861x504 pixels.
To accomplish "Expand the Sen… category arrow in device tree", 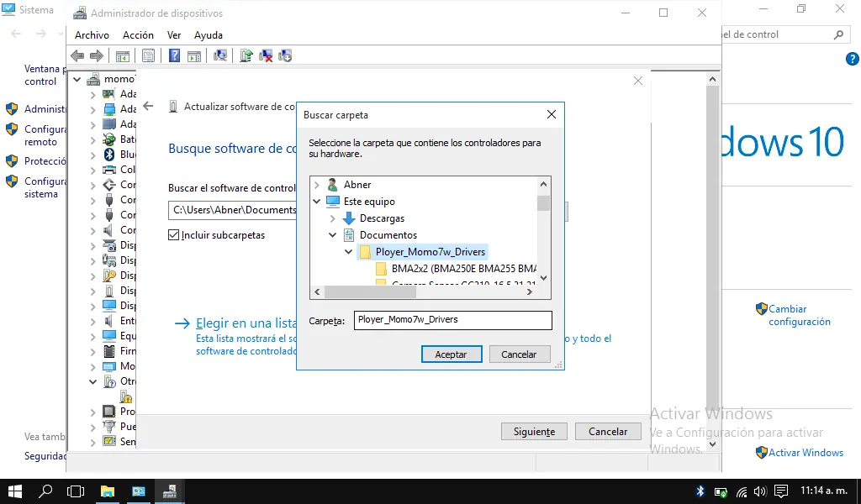I will tap(92, 442).
